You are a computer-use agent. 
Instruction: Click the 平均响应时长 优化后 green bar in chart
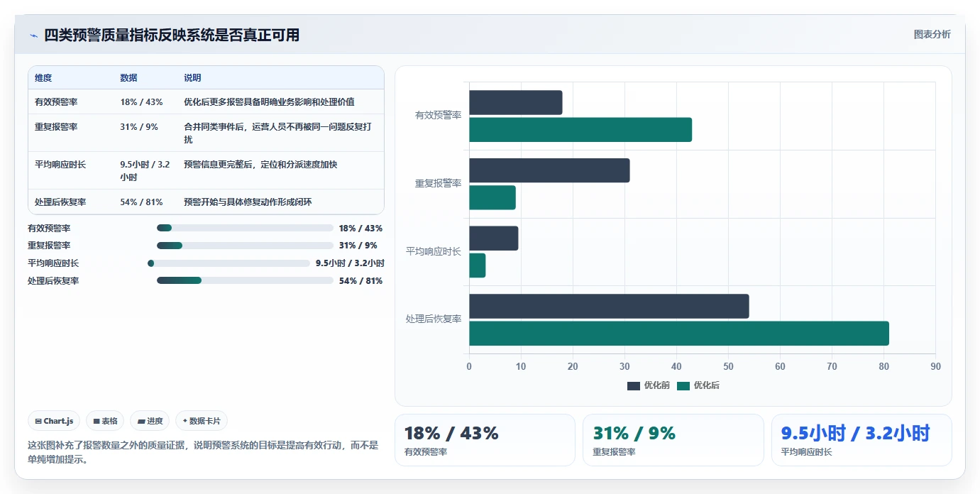coord(478,265)
